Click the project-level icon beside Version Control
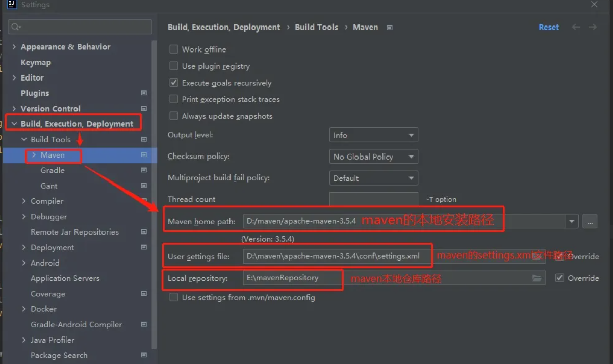 click(144, 109)
